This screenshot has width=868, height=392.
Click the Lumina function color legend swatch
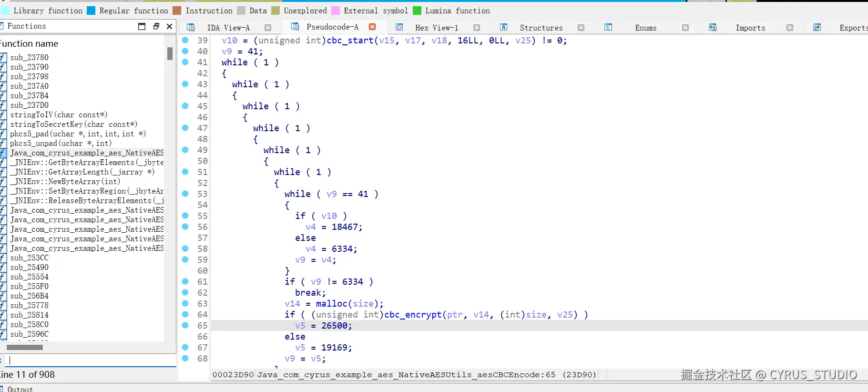[x=417, y=10]
